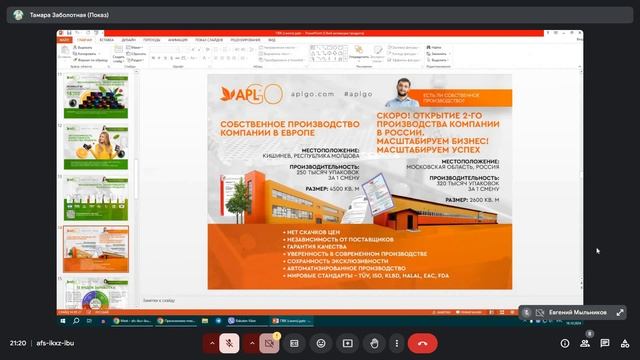Unmute the microphone in the call bar
This screenshot has height=360, width=640.
(229, 343)
